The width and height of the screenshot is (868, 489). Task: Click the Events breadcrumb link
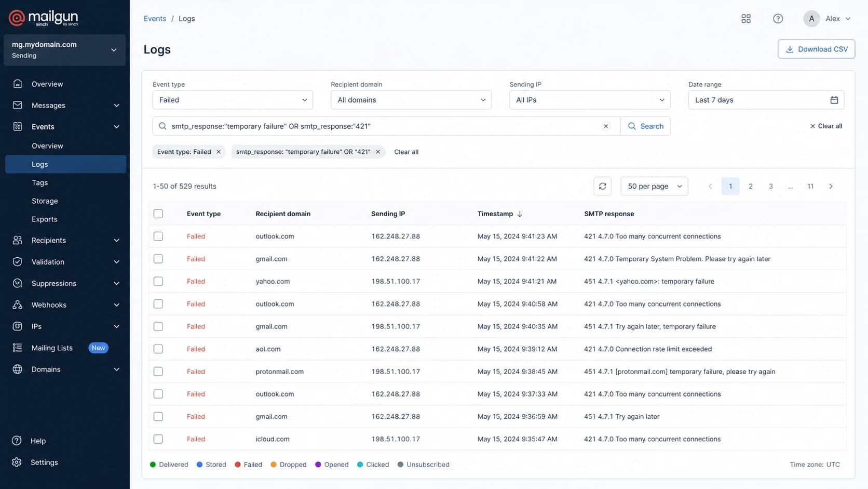155,19
